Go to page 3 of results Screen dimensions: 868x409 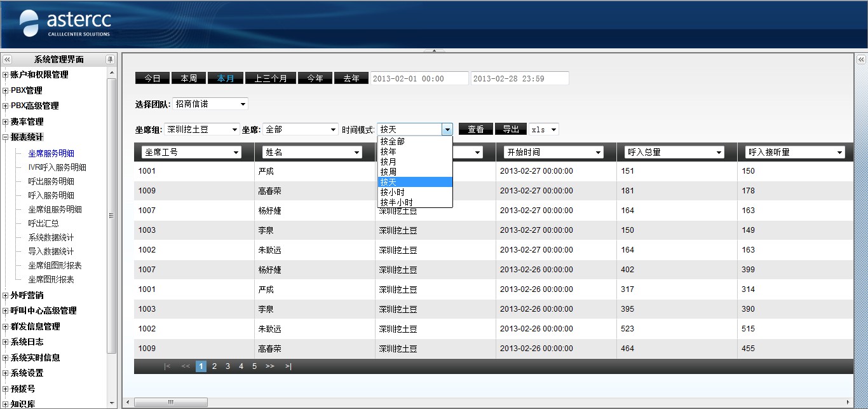coord(227,366)
